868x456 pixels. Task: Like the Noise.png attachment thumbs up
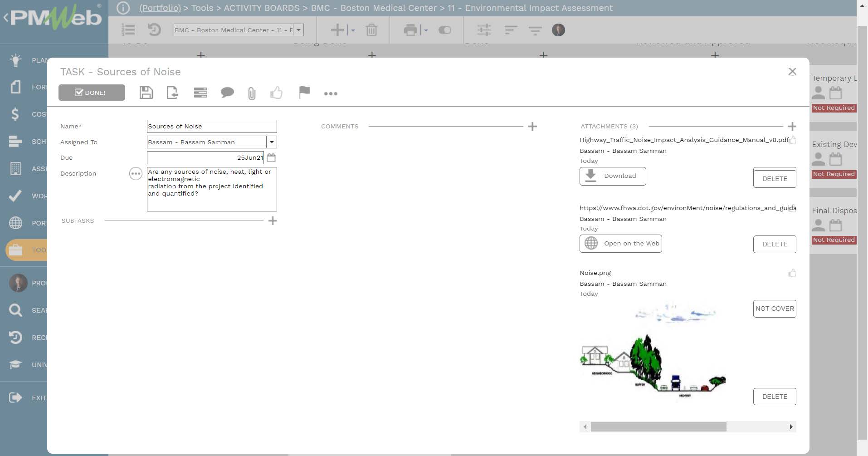point(792,273)
